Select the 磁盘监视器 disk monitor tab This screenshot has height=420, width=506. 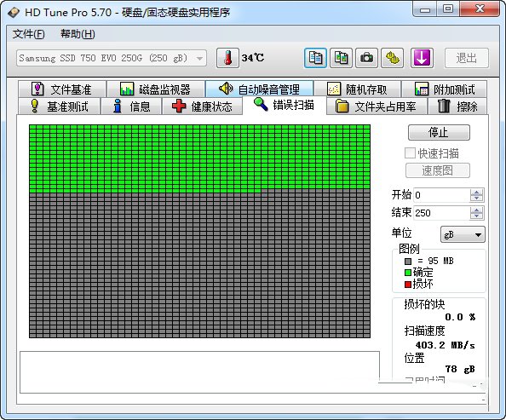click(156, 89)
